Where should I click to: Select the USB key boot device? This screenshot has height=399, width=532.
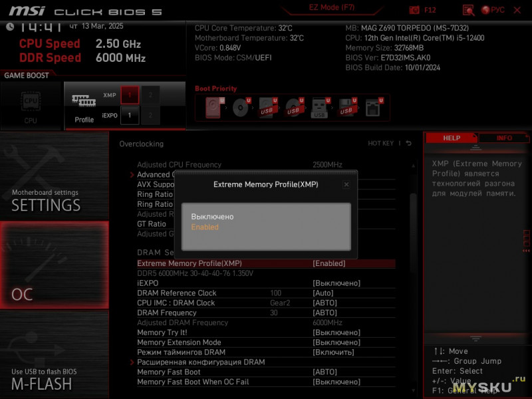point(321,108)
